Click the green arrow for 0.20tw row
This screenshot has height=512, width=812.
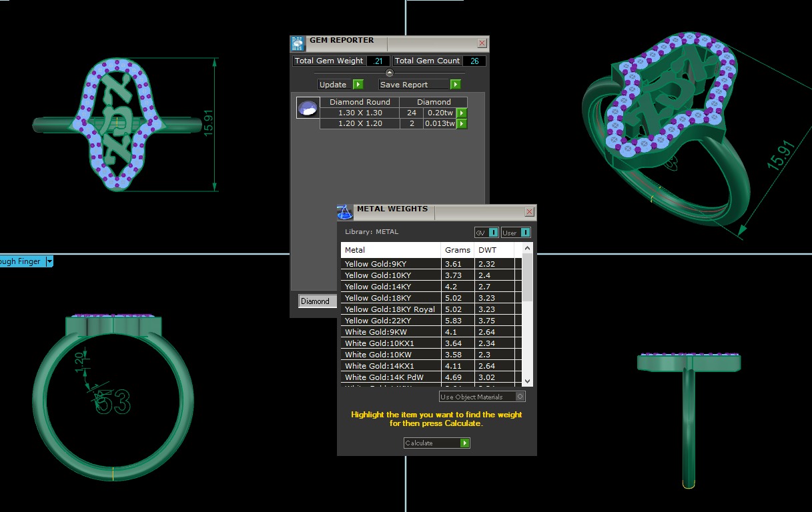[x=461, y=113]
